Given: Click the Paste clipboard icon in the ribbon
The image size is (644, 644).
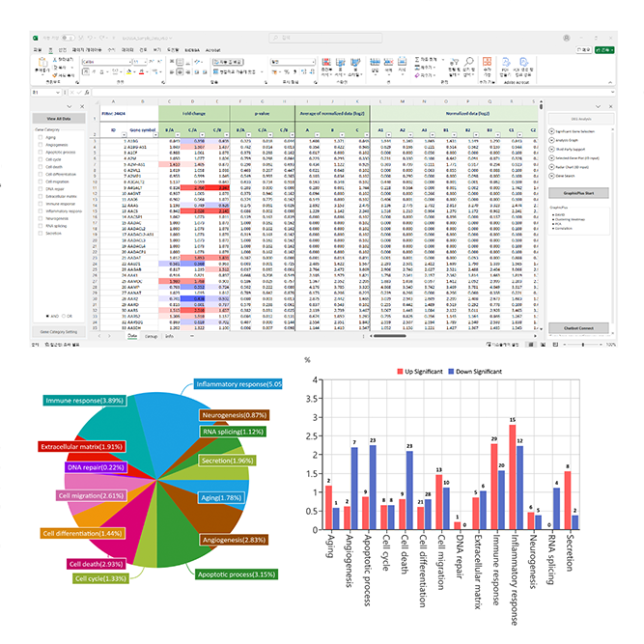Looking at the screenshot, I should coord(42,63).
